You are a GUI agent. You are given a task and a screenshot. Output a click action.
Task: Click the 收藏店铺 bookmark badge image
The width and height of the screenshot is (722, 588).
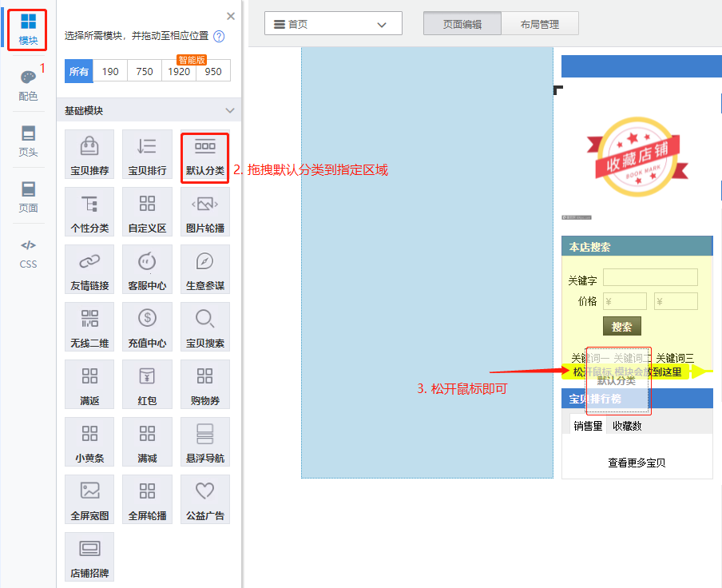click(637, 157)
